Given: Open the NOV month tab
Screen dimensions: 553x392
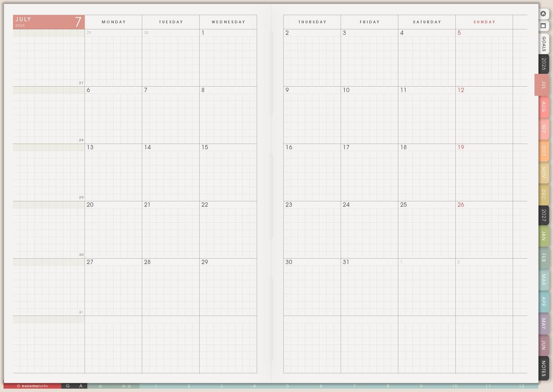Looking at the screenshot, I should (544, 173).
